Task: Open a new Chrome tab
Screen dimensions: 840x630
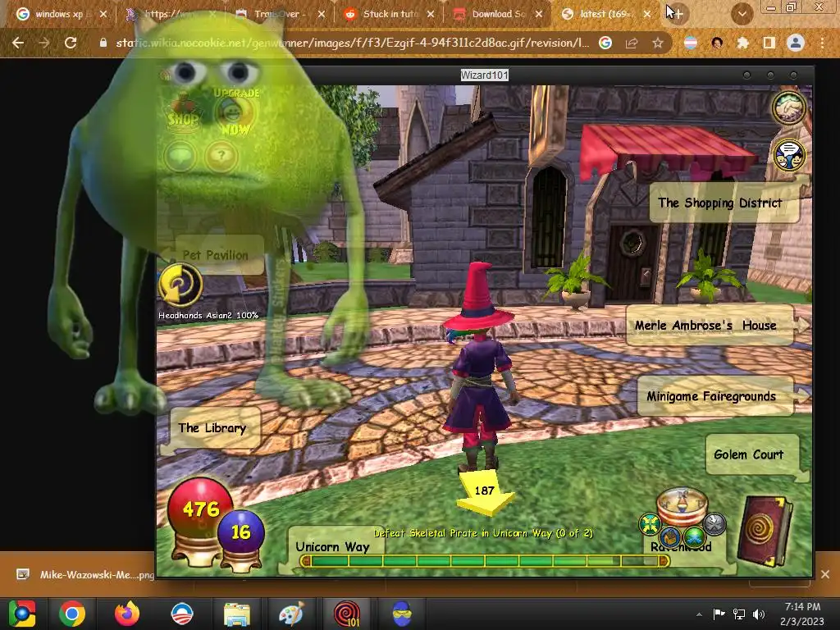Action: click(677, 13)
